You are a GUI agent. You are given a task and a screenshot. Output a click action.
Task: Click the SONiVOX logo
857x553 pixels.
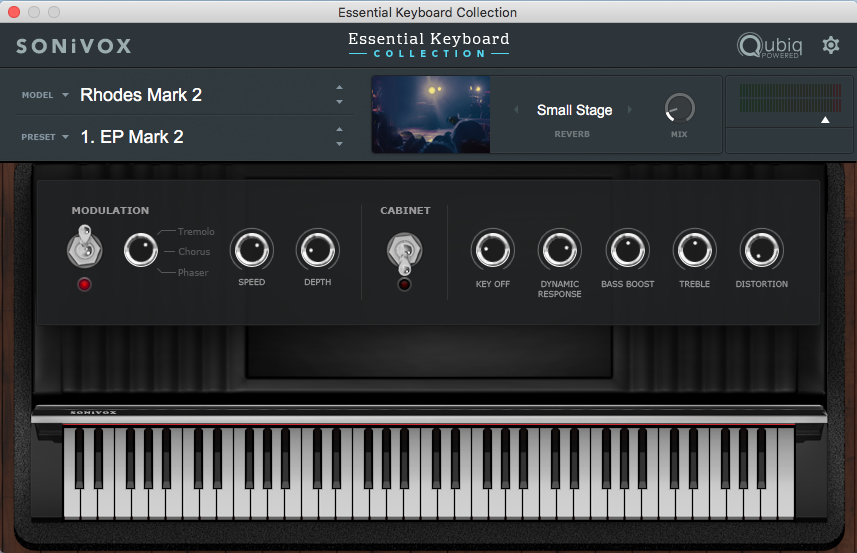tap(73, 46)
